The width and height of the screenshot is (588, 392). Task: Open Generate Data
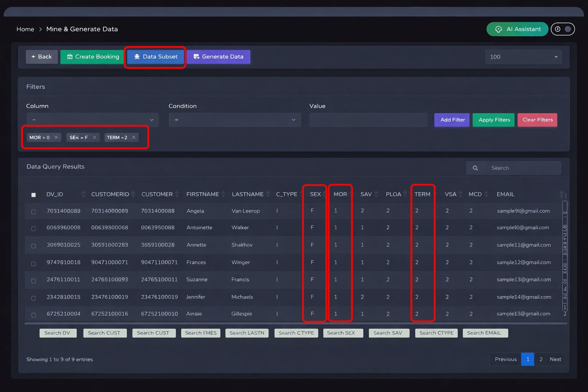(218, 57)
